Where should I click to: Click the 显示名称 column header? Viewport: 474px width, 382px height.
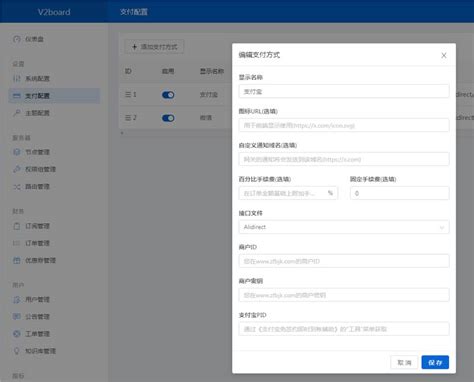(x=212, y=71)
